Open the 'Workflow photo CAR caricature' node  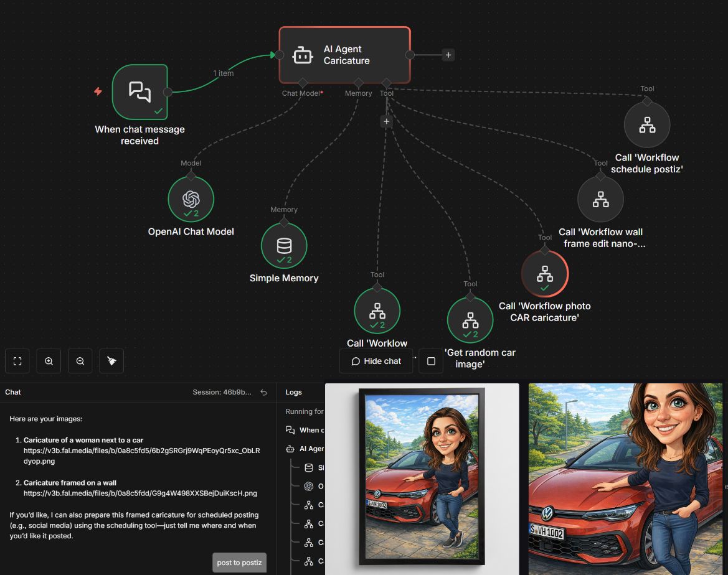tap(545, 274)
